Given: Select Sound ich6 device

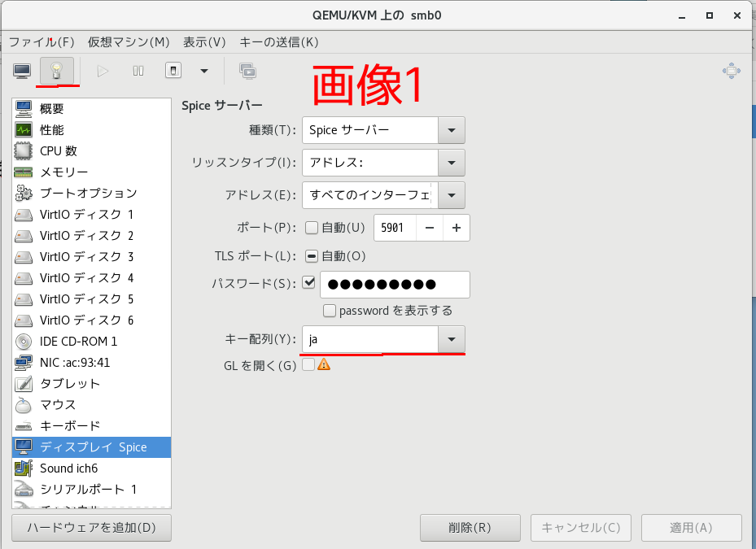Looking at the screenshot, I should click(92, 468).
